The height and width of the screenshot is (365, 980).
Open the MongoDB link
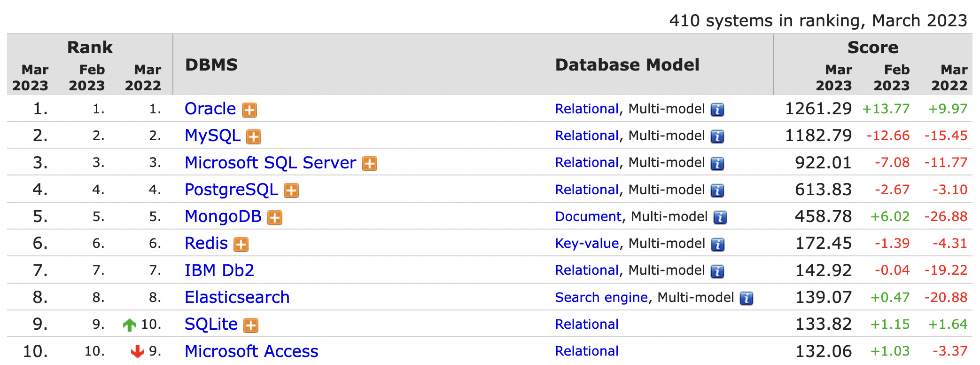223,216
